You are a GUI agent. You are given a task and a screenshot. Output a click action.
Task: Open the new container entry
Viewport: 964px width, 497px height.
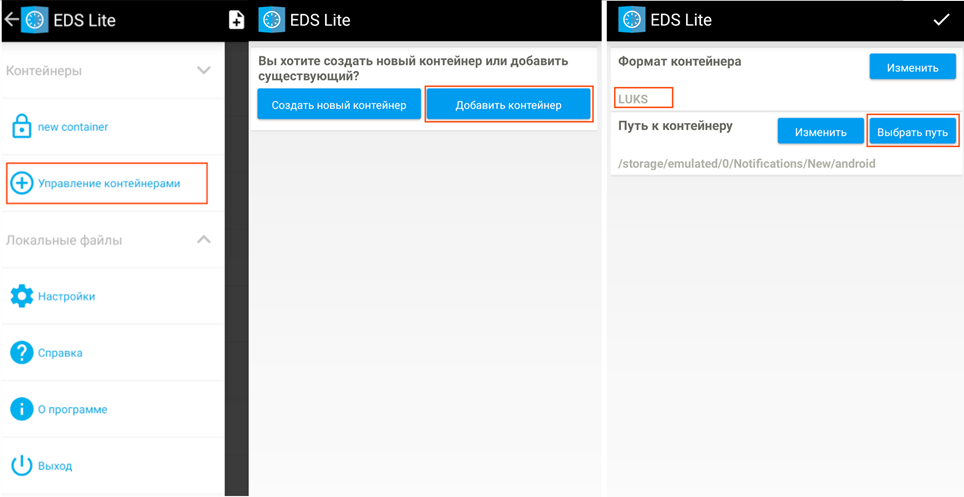coord(73,127)
